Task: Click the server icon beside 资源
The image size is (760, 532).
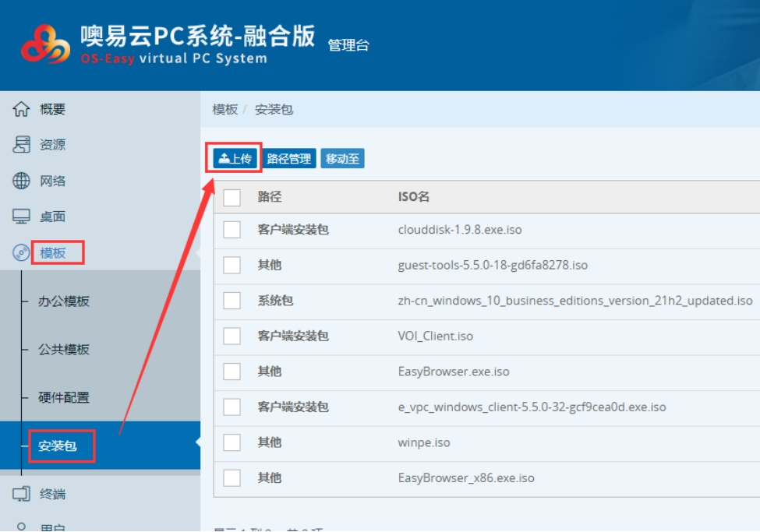Action: click(x=21, y=145)
